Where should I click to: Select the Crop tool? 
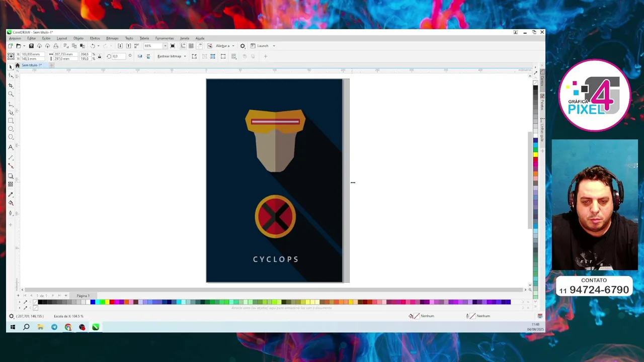click(x=11, y=85)
